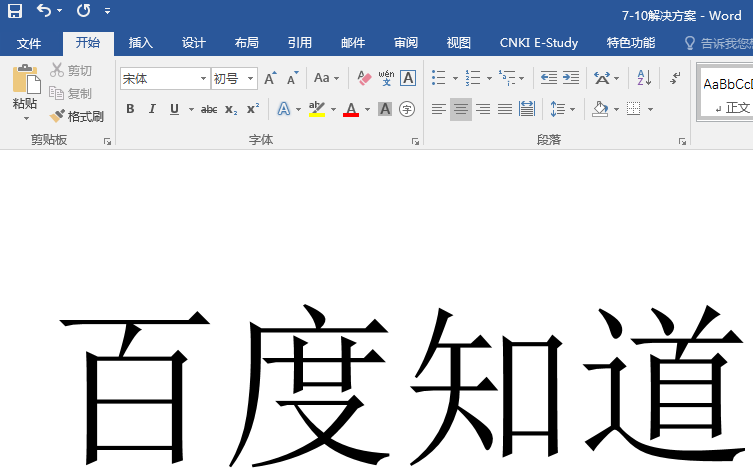Toggle strikethrough abc
Viewport: 753px width, 474px height.
209,109
